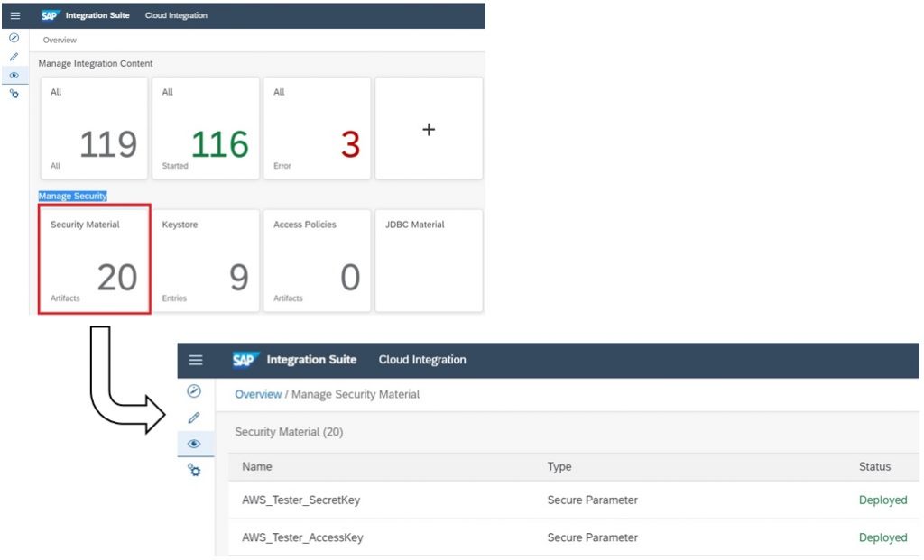This screenshot has width=924, height=560.
Task: Open the All 119 integration content tile
Action: [94, 128]
